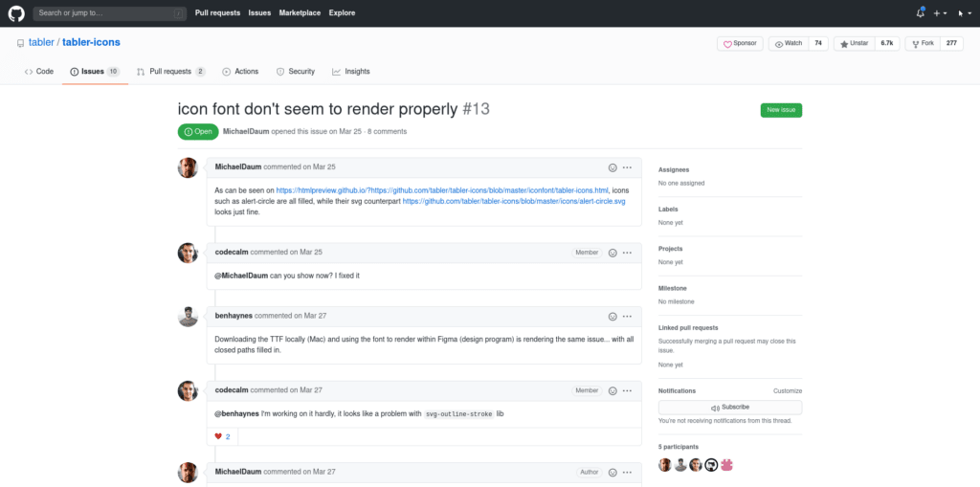
Task: Click the heart reaction with count 2
Action: coord(222,436)
